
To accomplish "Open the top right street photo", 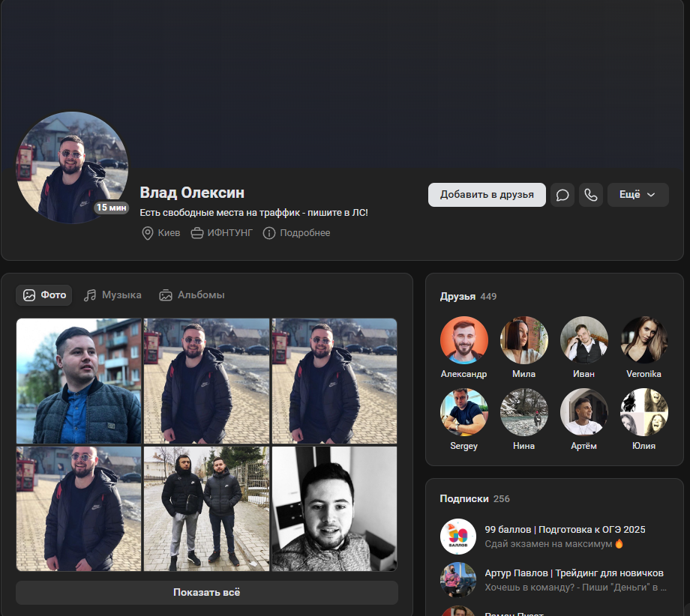I will coord(334,381).
